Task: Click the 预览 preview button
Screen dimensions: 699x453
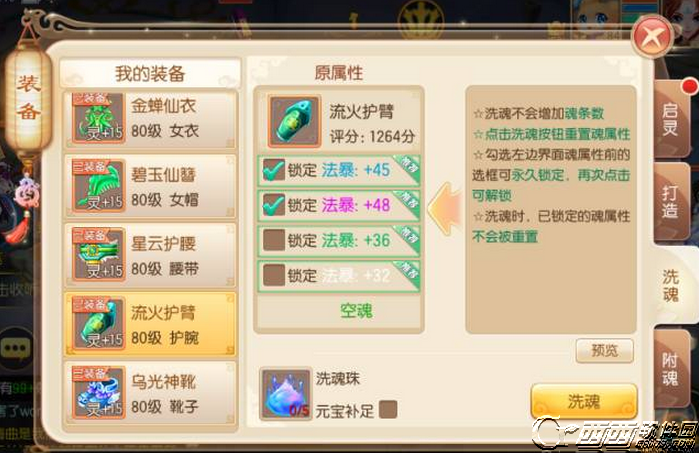Action: pos(604,350)
